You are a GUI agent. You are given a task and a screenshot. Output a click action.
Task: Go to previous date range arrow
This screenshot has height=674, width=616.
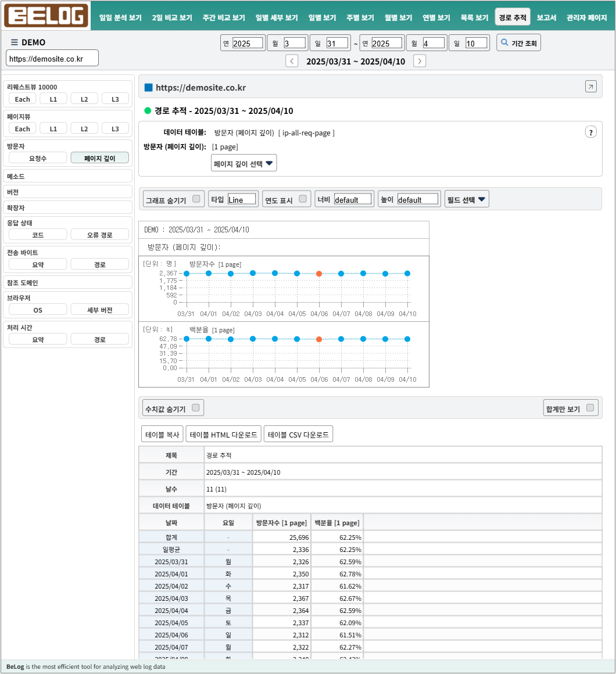(x=292, y=61)
